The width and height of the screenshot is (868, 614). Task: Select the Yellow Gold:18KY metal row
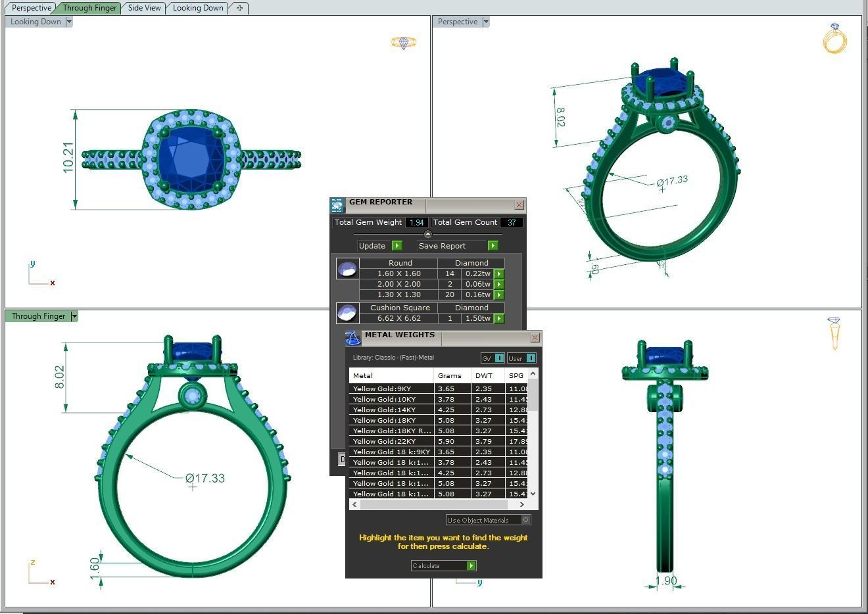[395, 420]
